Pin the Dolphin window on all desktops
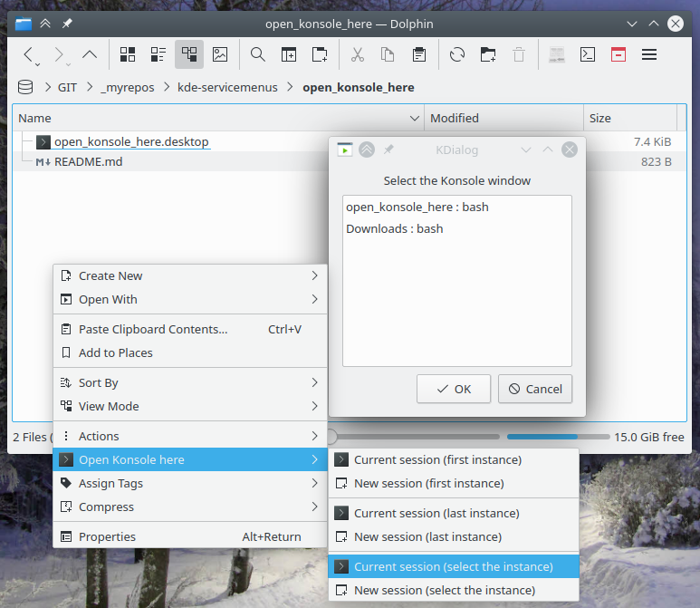Viewport: 700px width, 608px height. (x=67, y=24)
